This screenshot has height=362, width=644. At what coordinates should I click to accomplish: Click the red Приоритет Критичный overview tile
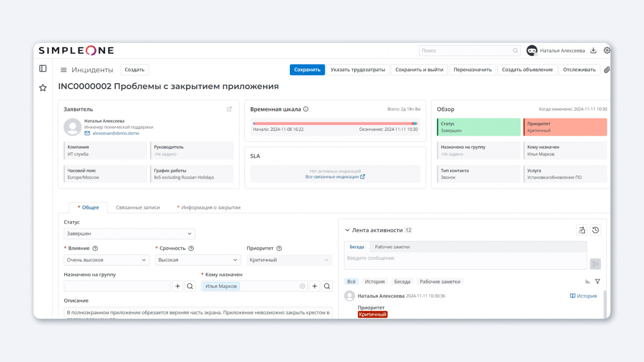[x=565, y=127]
